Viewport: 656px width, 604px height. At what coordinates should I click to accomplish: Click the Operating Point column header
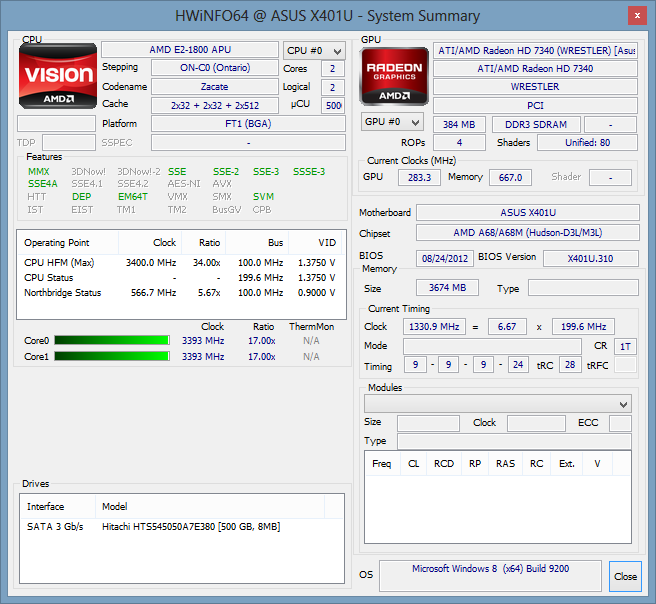tap(68, 243)
